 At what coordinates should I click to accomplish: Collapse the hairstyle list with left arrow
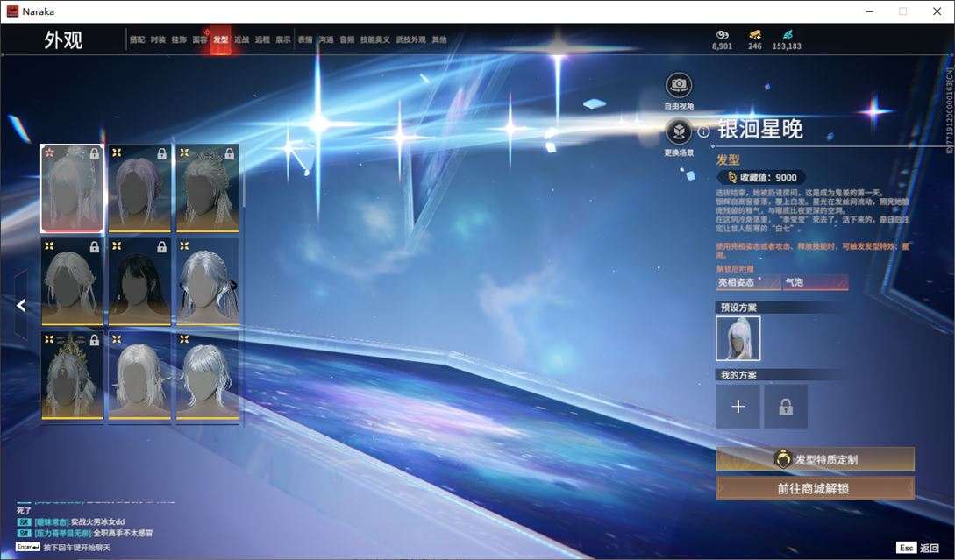(21, 305)
